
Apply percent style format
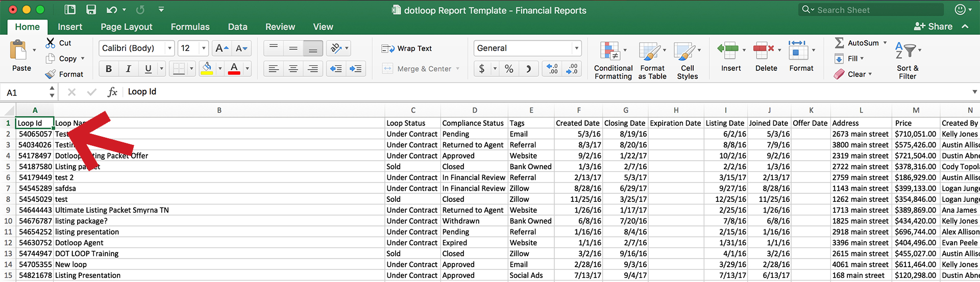(509, 68)
